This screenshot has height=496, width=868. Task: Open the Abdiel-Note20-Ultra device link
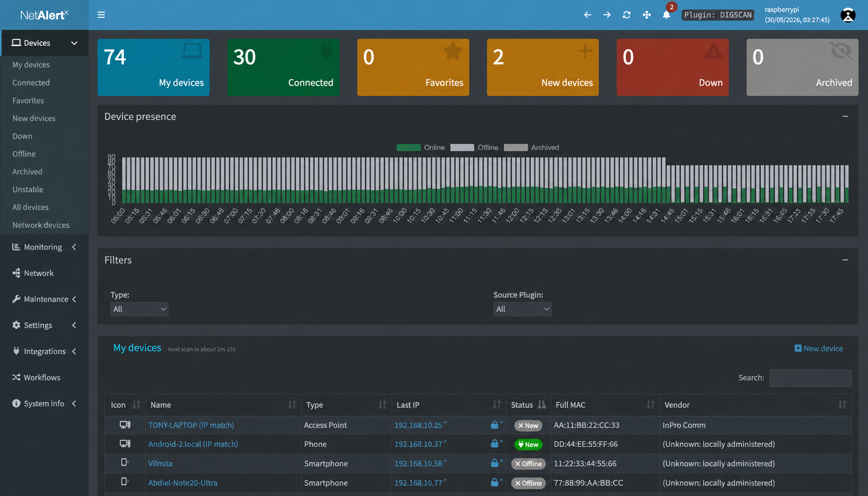[182, 482]
